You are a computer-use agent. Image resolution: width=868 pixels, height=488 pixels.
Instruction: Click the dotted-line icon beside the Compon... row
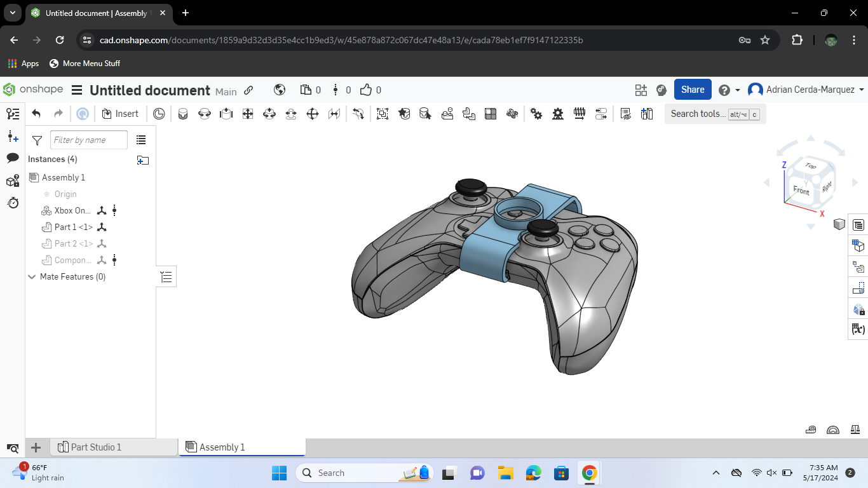(x=114, y=260)
